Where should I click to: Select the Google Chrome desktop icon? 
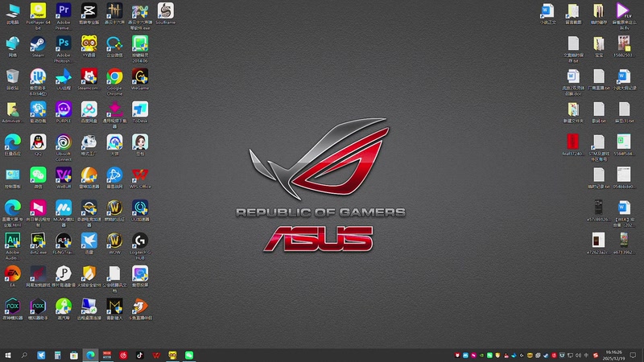(x=114, y=81)
